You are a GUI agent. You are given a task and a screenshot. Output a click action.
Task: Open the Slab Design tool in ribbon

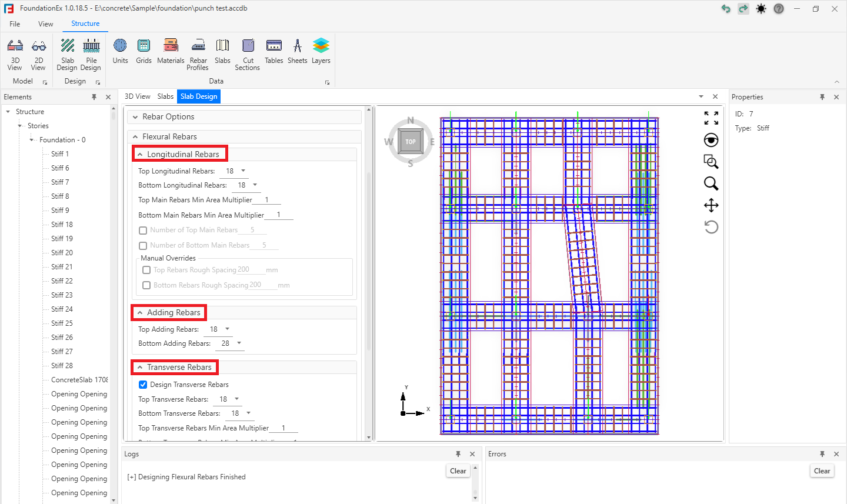pyautogui.click(x=68, y=55)
